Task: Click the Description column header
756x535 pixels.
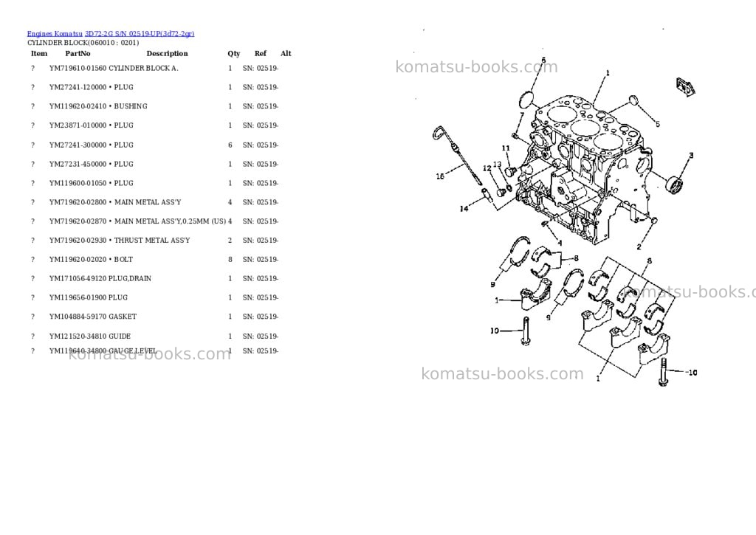Action: (167, 53)
